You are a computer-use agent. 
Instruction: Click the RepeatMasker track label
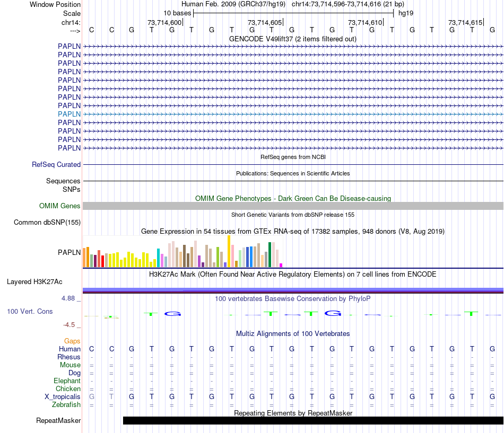pos(58,420)
